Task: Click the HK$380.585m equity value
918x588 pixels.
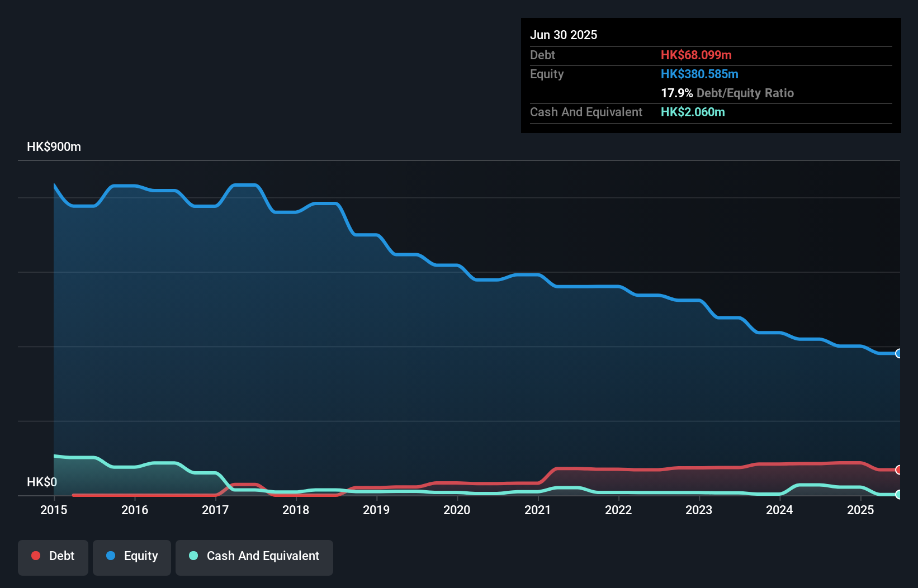Action: pyautogui.click(x=699, y=74)
